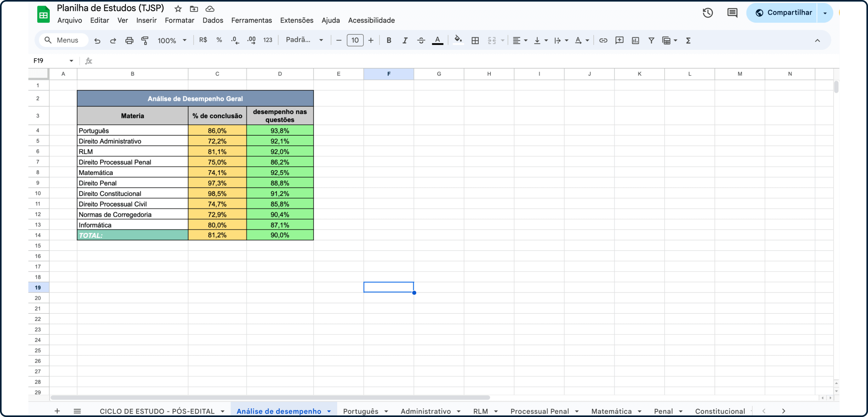This screenshot has height=417, width=868.
Task: Click the redo arrow icon
Action: 113,40
